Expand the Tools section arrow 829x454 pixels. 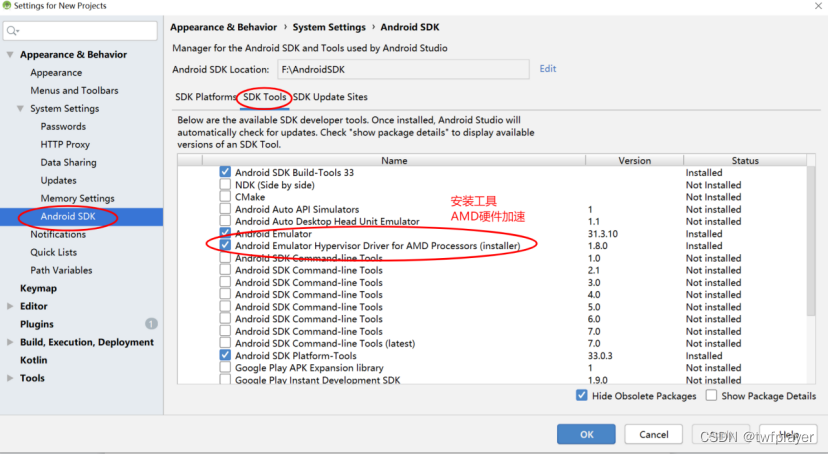[10, 378]
